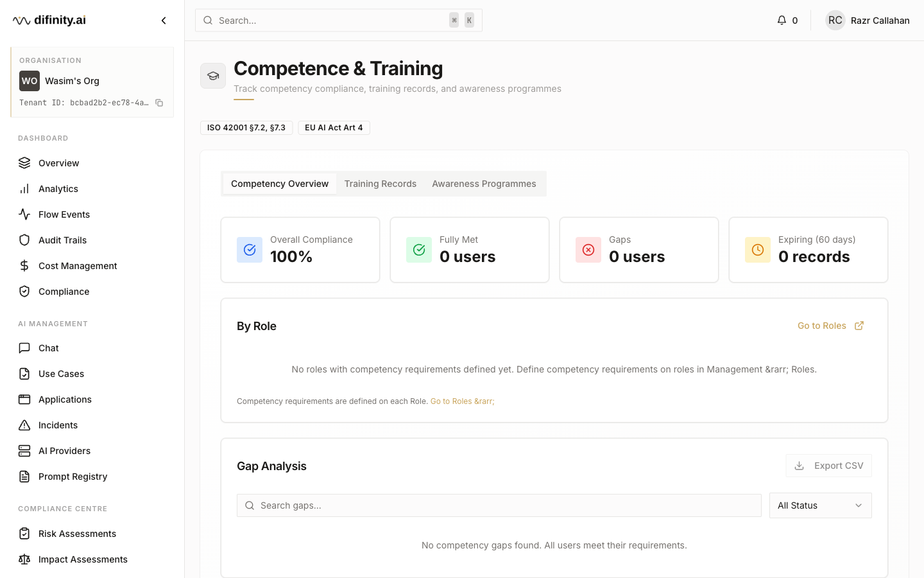Image resolution: width=924 pixels, height=578 pixels.
Task: Click the Incidents warning triangle icon
Action: click(24, 425)
